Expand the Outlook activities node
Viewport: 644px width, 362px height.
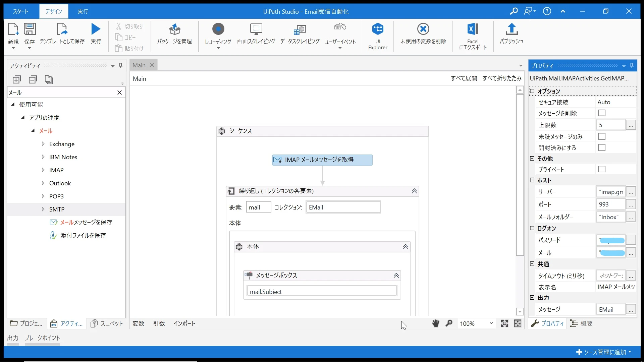point(43,183)
